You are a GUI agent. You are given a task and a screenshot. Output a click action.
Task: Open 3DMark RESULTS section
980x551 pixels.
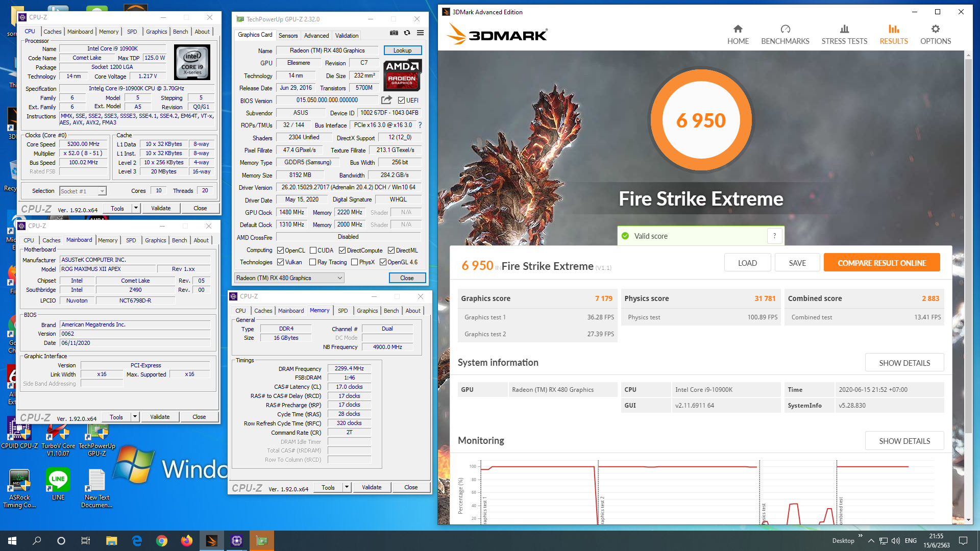pyautogui.click(x=894, y=35)
